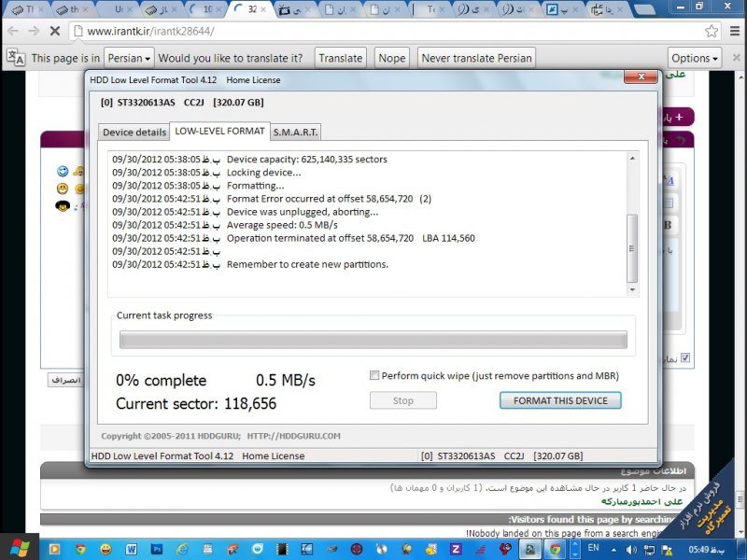Open the volume control in the tray

pos(632,550)
